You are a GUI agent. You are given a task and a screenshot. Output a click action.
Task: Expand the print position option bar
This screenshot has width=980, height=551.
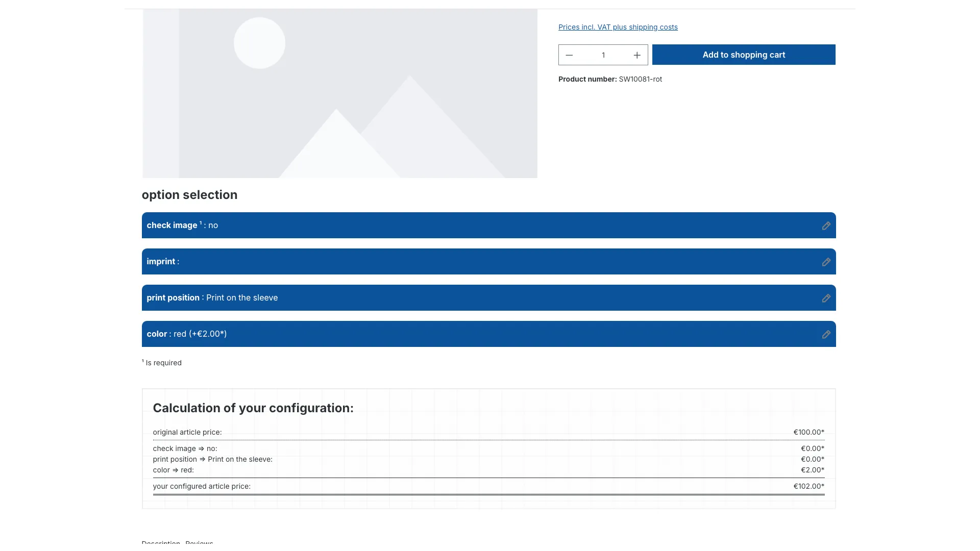coord(357,297)
